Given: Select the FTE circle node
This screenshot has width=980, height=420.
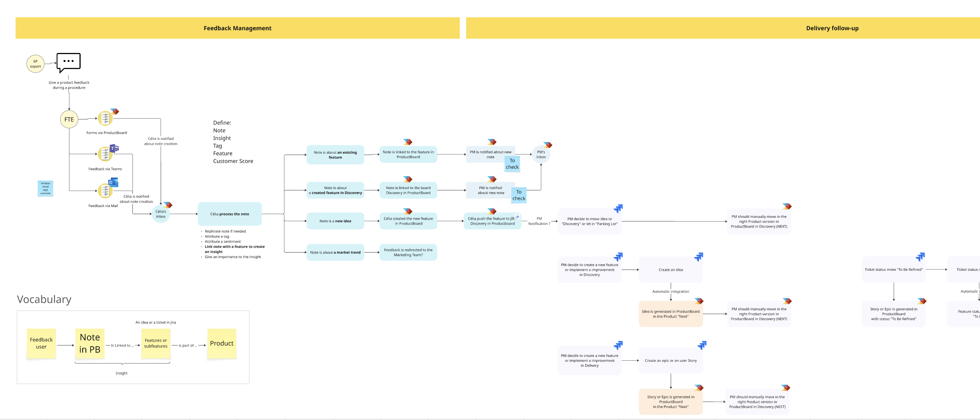Looking at the screenshot, I should [69, 119].
